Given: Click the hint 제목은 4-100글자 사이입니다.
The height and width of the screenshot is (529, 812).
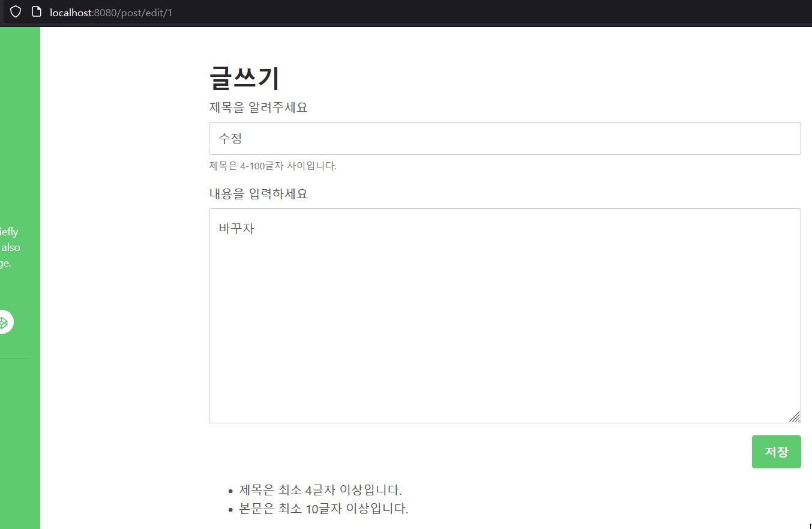Looking at the screenshot, I should tap(272, 166).
